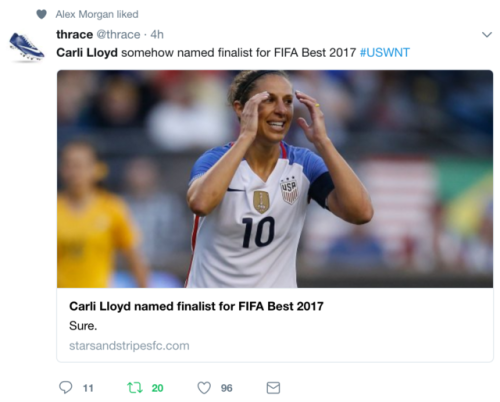Share the tweet via the envelope message icon
Image resolution: width=500 pixels, height=402 pixels.
pyautogui.click(x=273, y=388)
